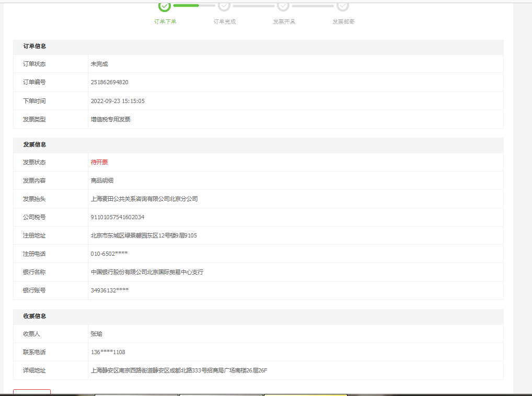532x396 pixels.
Task: Click the red 待开票 invoice status
Action: [x=99, y=163]
